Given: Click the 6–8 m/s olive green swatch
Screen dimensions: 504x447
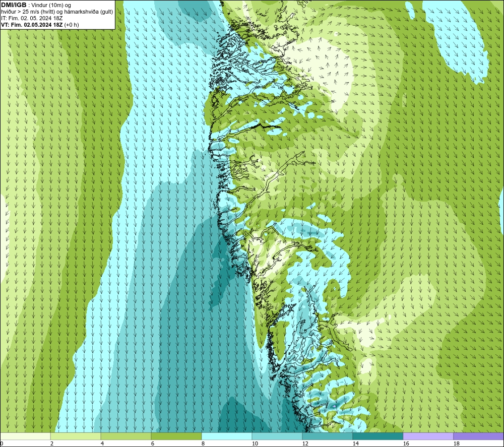Looking at the screenshot, I should point(176,436).
